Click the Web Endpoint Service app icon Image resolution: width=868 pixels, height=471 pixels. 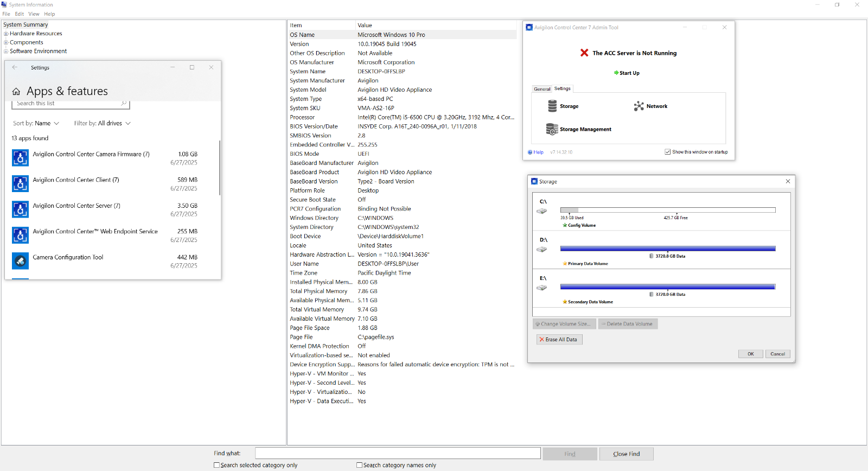pos(21,235)
